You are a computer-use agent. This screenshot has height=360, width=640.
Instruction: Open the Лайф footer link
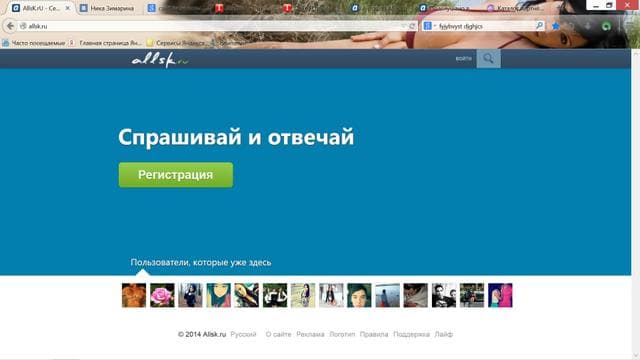(444, 334)
